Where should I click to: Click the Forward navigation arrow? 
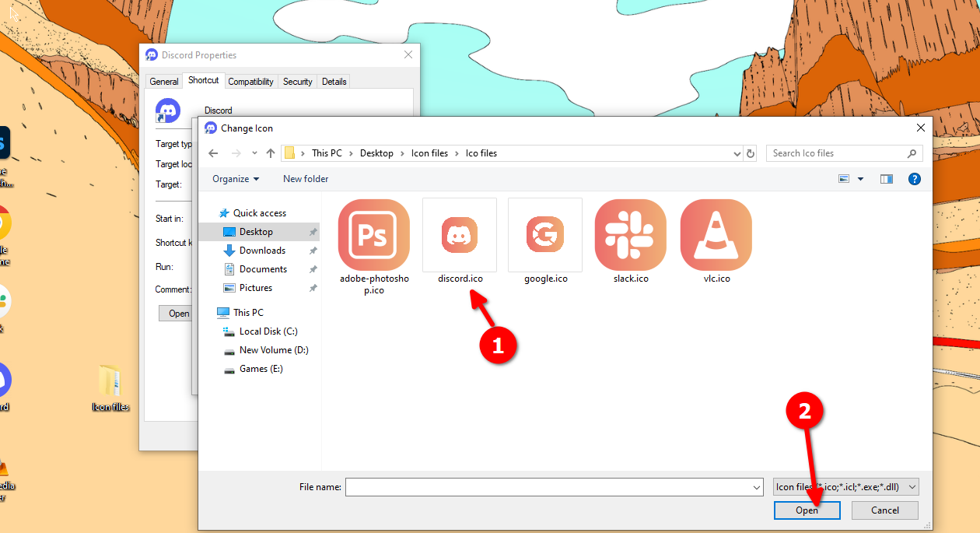point(236,153)
